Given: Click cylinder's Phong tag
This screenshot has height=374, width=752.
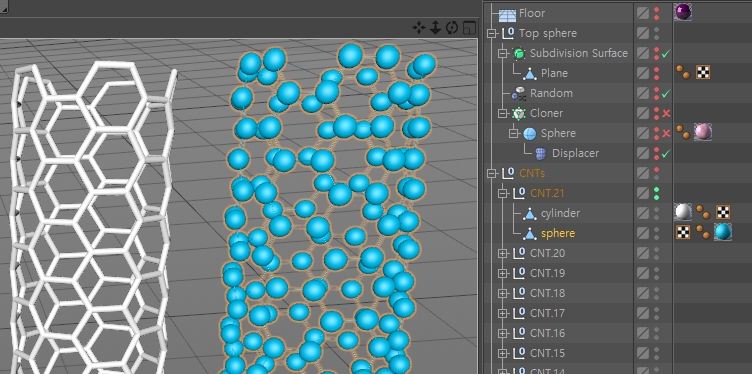Looking at the screenshot, I should point(703,212).
